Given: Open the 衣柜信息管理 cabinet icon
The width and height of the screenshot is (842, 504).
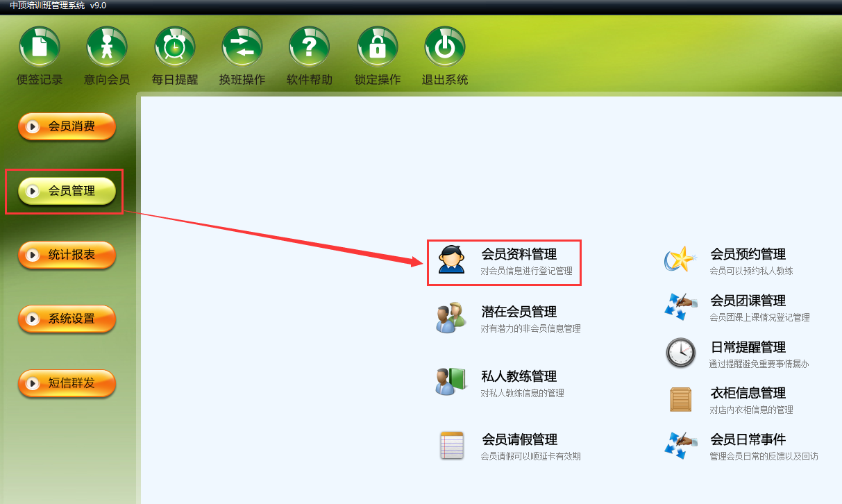Looking at the screenshot, I should 680,399.
